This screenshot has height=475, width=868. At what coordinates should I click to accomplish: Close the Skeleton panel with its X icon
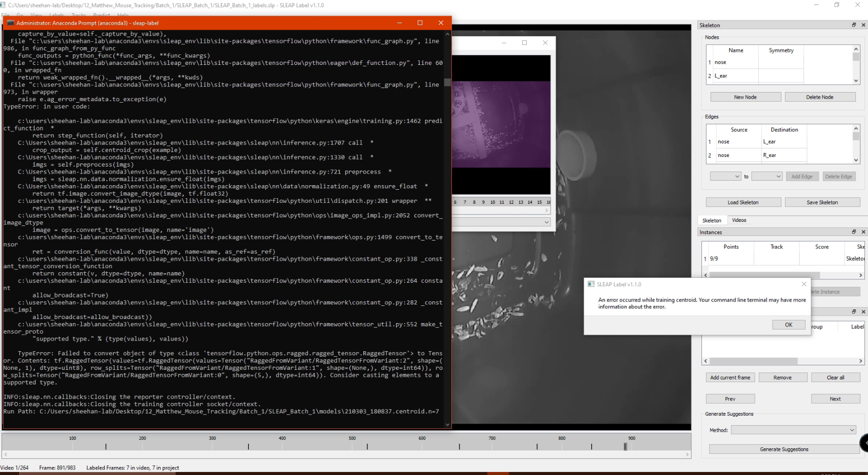pyautogui.click(x=863, y=24)
